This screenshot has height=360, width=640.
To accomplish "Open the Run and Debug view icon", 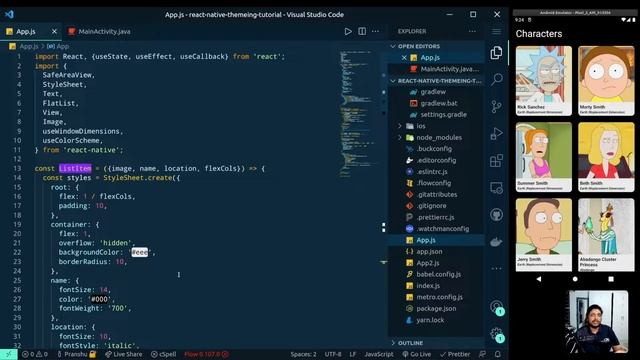I will [x=496, y=133].
